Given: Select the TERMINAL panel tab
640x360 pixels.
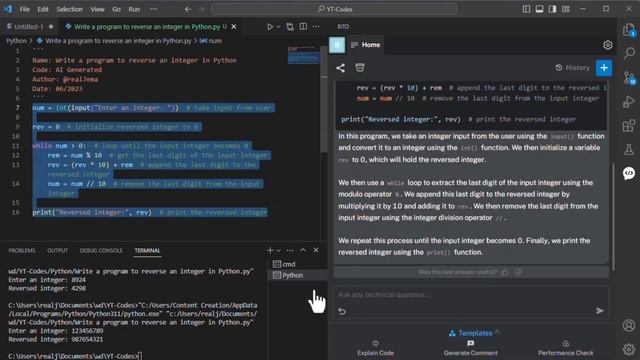Looking at the screenshot, I should pyautogui.click(x=147, y=250).
